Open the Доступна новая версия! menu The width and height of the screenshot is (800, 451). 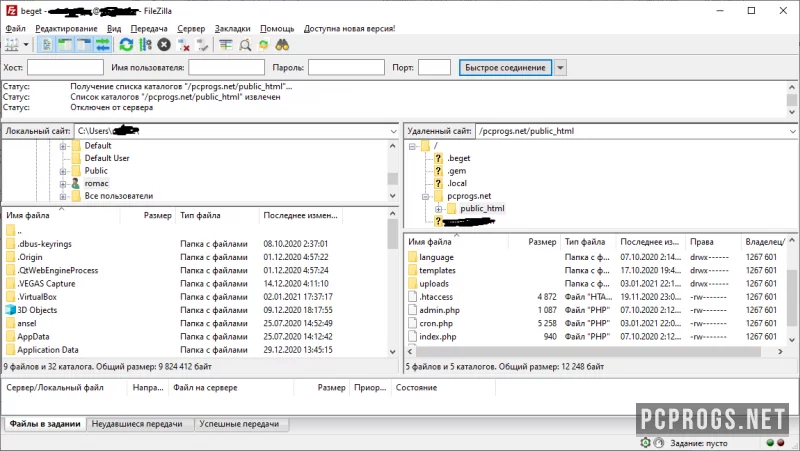pos(349,29)
